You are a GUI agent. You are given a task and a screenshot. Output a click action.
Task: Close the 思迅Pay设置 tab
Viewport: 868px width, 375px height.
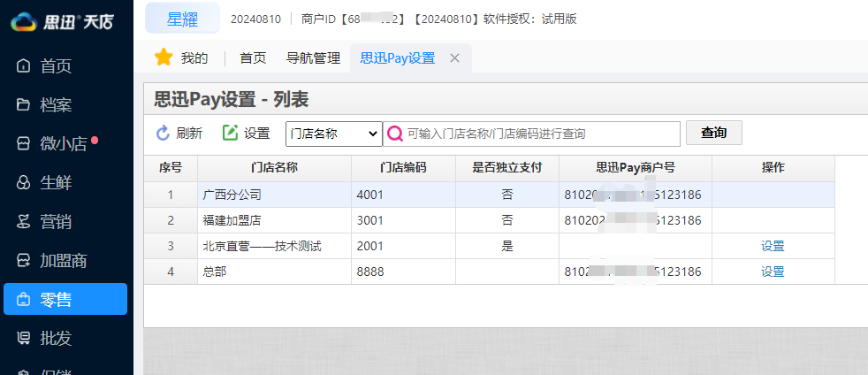(454, 57)
